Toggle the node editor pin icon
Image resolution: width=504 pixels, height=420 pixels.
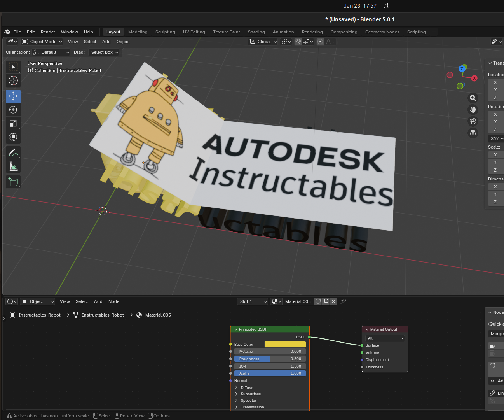[343, 301]
